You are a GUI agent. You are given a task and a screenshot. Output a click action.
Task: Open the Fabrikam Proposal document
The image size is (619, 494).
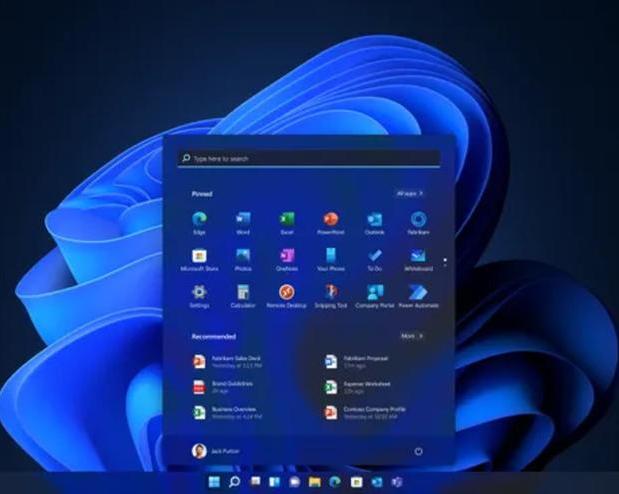coord(356,362)
